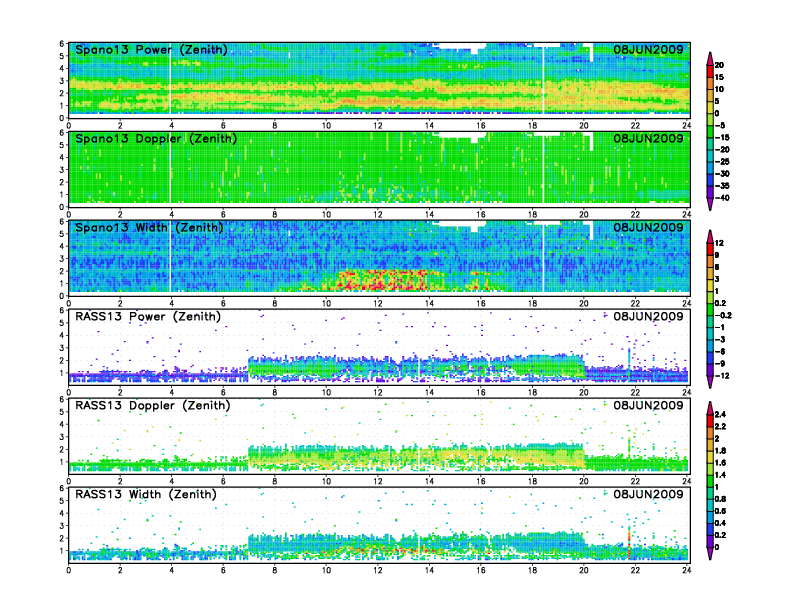Click the "-25" label on the power colorbar
The height and width of the screenshot is (612, 792).
[x=722, y=162]
